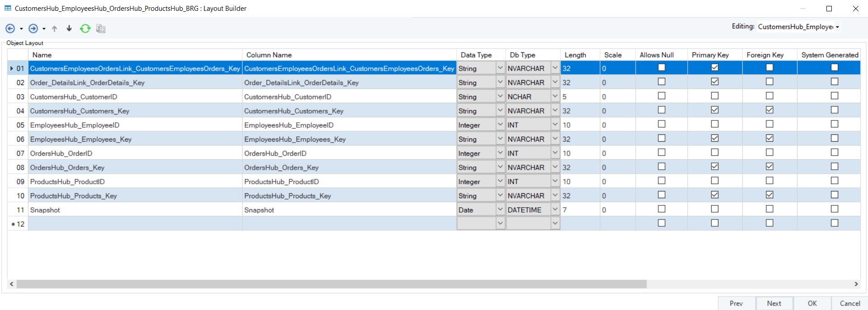The height and width of the screenshot is (310, 868).
Task: Click the grayed copy layout icon in toolbar
Action: tap(101, 29)
